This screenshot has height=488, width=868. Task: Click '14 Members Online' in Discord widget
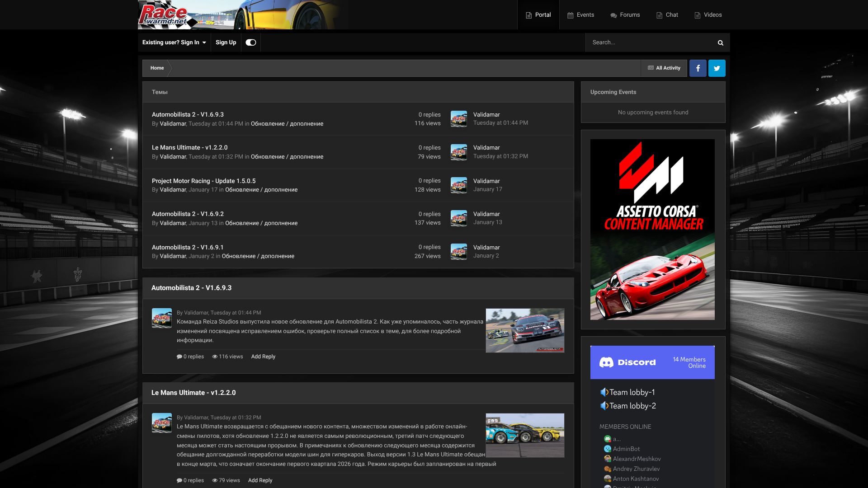689,362
